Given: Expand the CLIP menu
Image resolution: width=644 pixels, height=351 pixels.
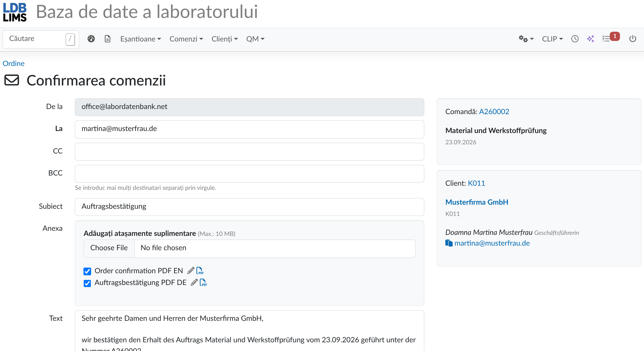Looking at the screenshot, I should coord(552,39).
